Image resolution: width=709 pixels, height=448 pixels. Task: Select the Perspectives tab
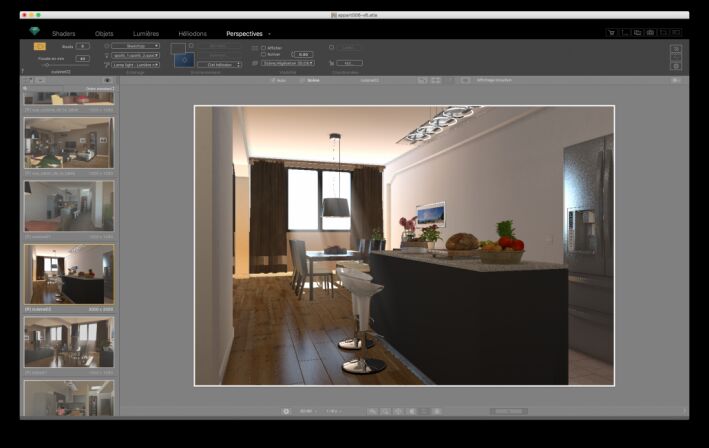(x=244, y=34)
